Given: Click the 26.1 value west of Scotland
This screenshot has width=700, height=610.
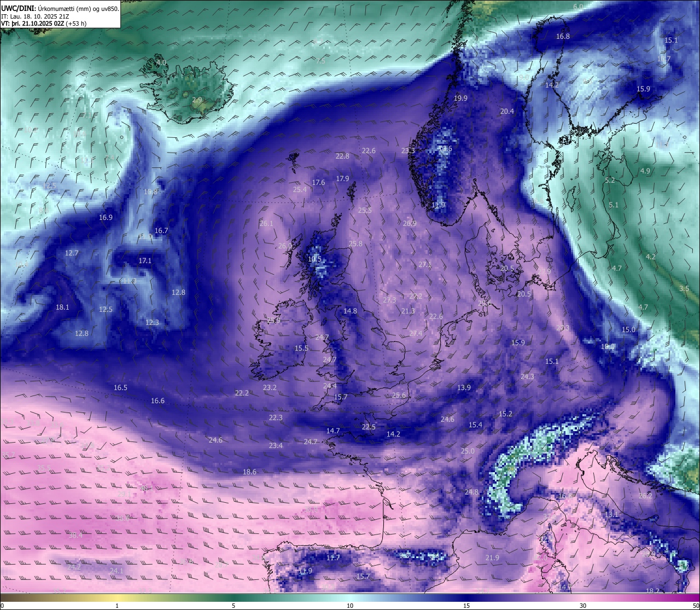Looking at the screenshot, I should pyautogui.click(x=266, y=223).
